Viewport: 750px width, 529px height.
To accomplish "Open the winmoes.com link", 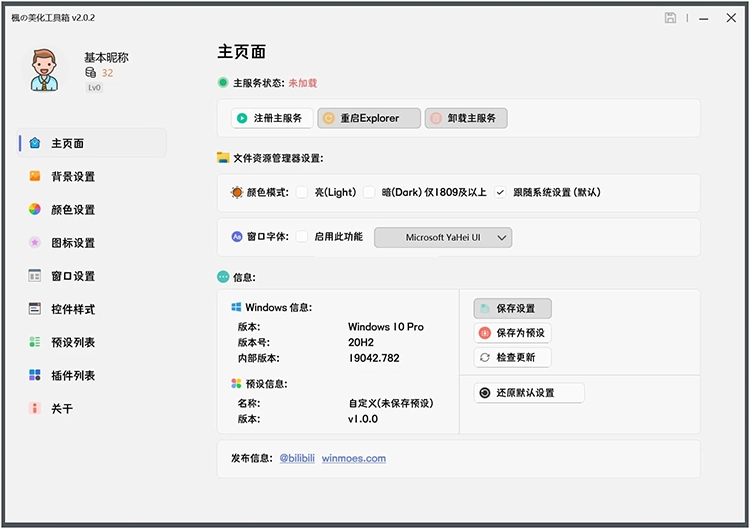I will click(353, 459).
